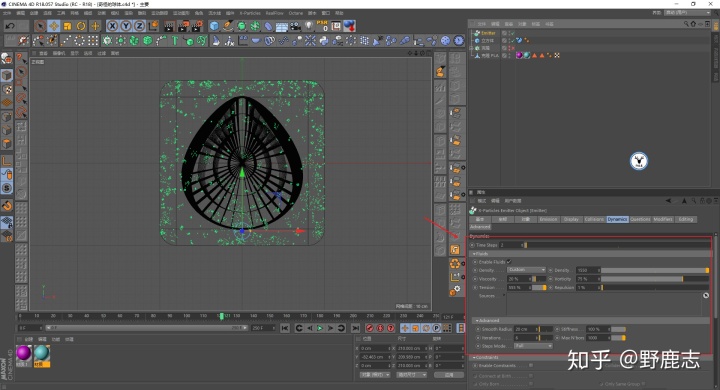Switch to the Collisions tab
720x390 pixels.
tap(594, 219)
